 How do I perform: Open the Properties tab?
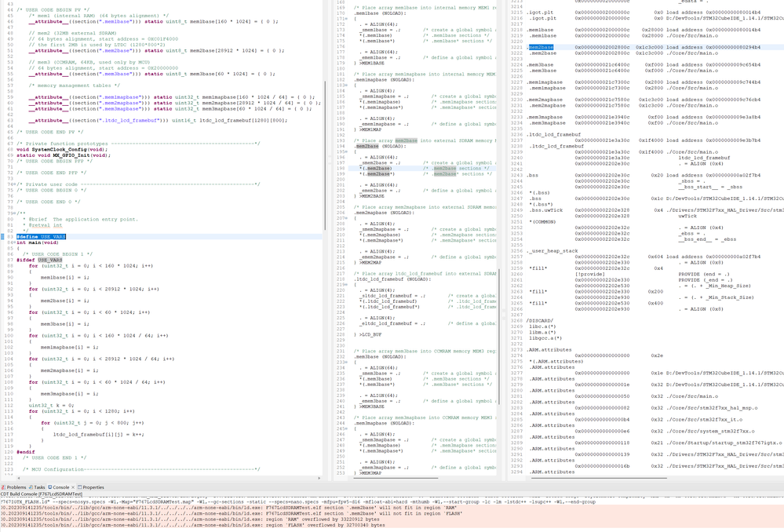coord(91,487)
